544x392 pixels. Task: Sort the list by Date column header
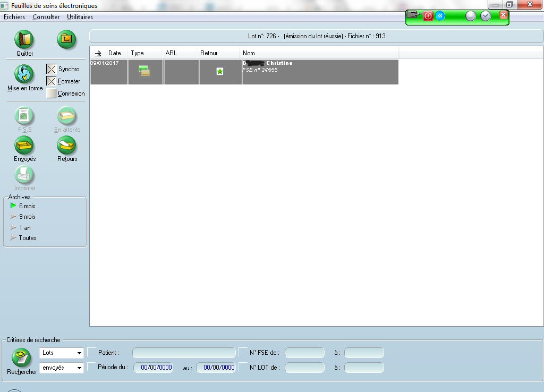coord(114,53)
